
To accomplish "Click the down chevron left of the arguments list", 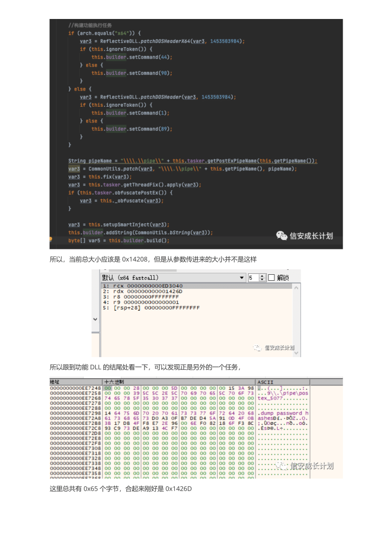I will [x=95, y=319].
